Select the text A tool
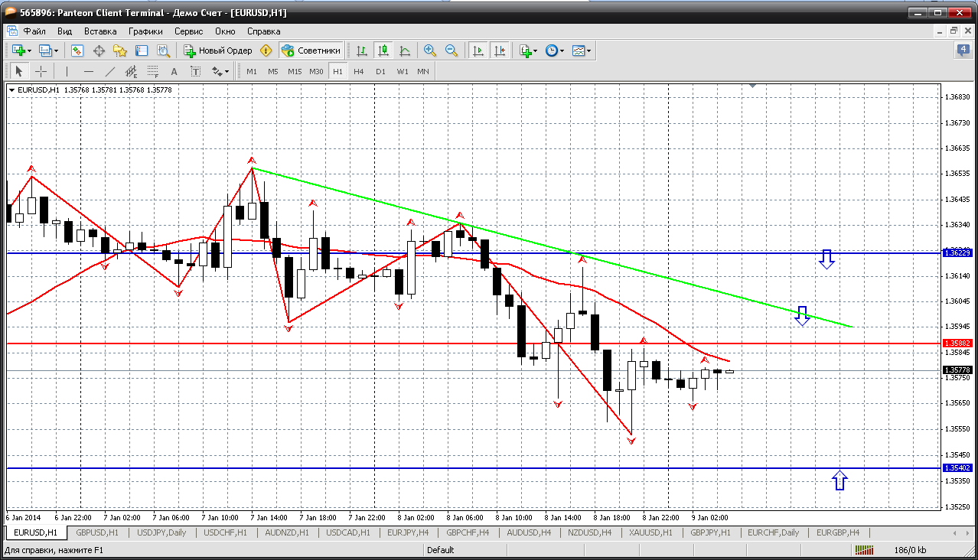Viewport: 978px width, 560px height. [174, 71]
